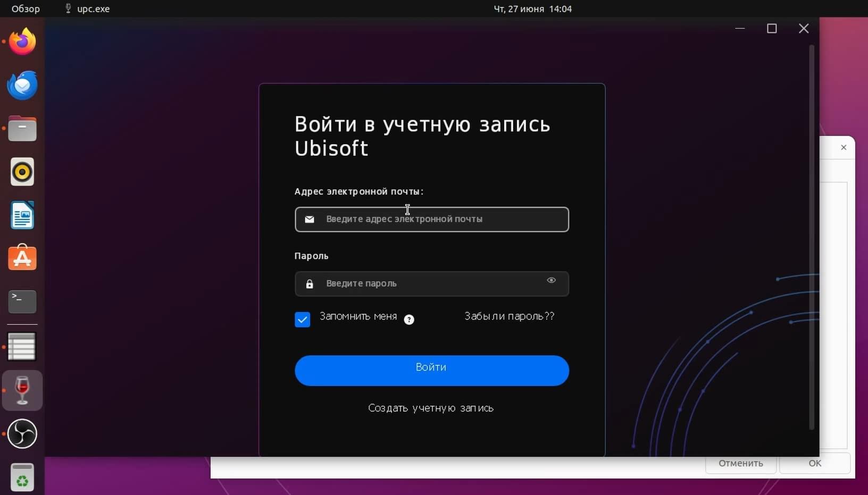The image size is (868, 495).
Task: Click the Войти в учетную запись Ubisoft heading
Action: [x=422, y=136]
